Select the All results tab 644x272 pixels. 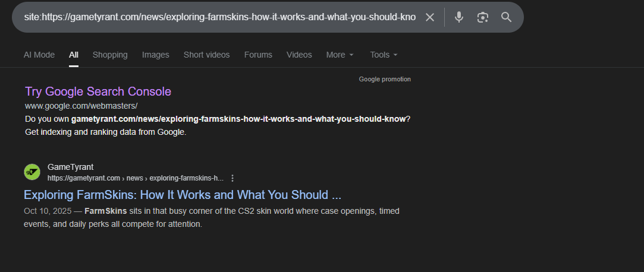(74, 55)
